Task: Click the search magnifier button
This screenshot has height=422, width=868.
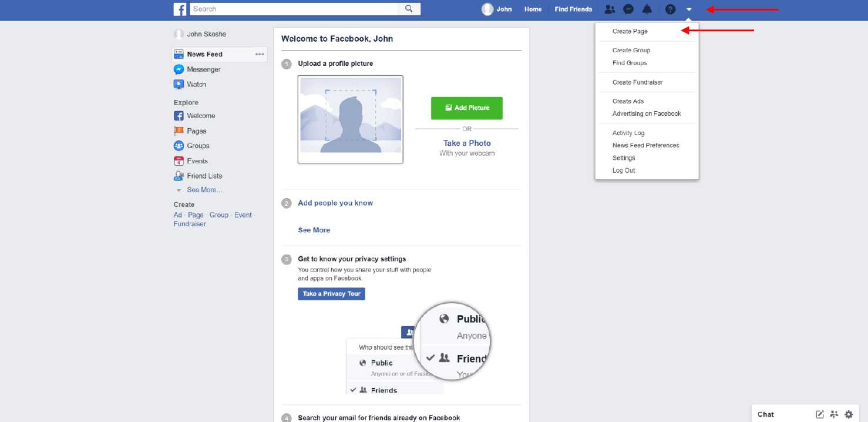Action: [x=409, y=9]
